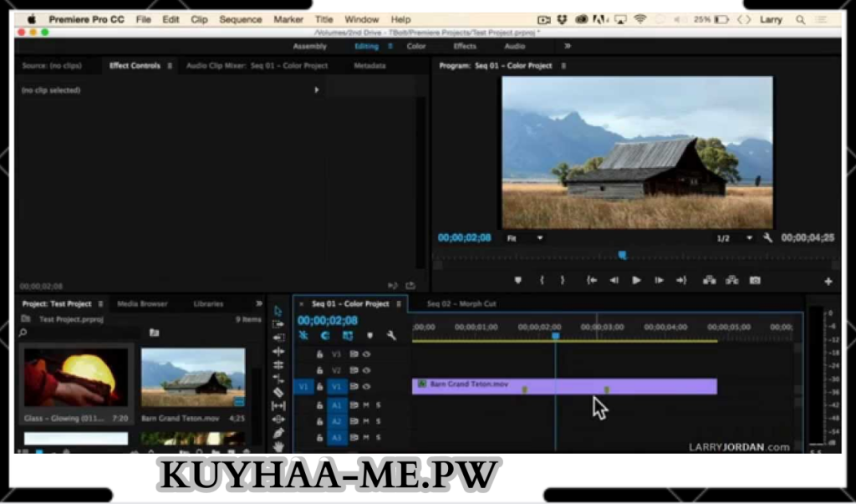
Task: Select the Track Select Forward tool
Action: 278,323
